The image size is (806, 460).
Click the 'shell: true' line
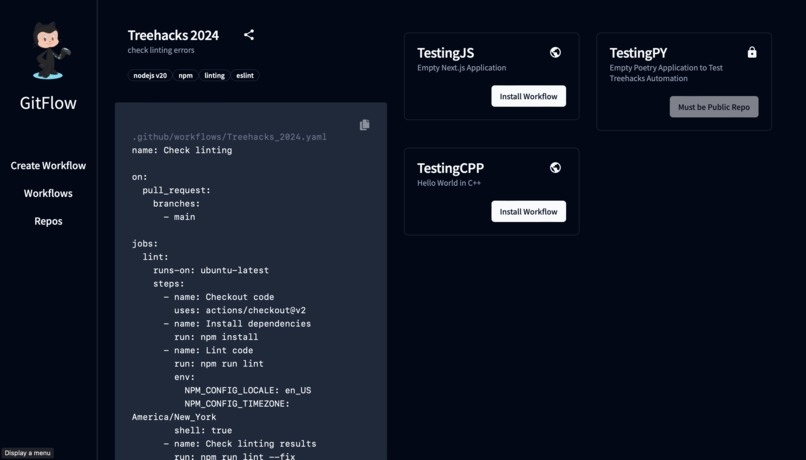(203, 431)
